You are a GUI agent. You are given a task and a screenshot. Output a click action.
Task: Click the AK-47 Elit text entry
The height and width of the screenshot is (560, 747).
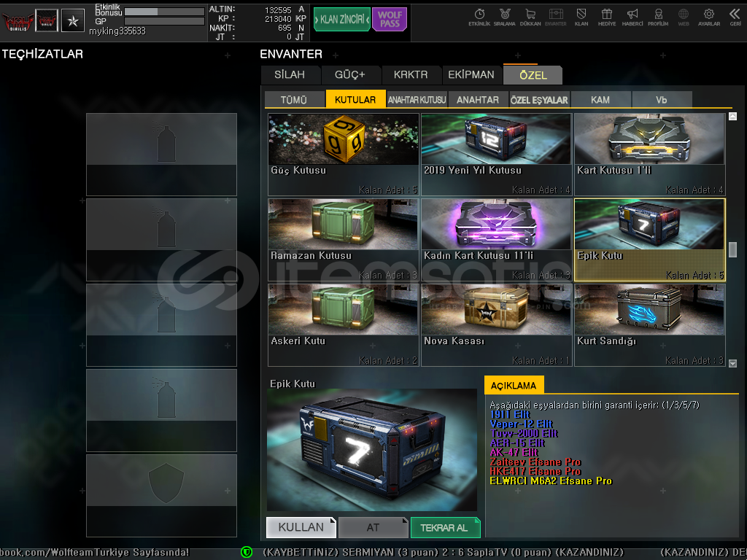(x=514, y=453)
